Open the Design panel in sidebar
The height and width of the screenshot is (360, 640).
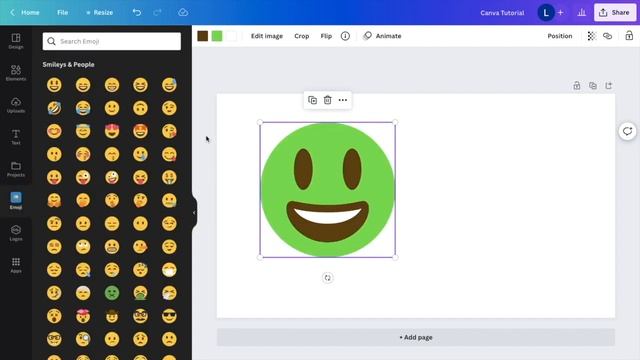[16, 41]
